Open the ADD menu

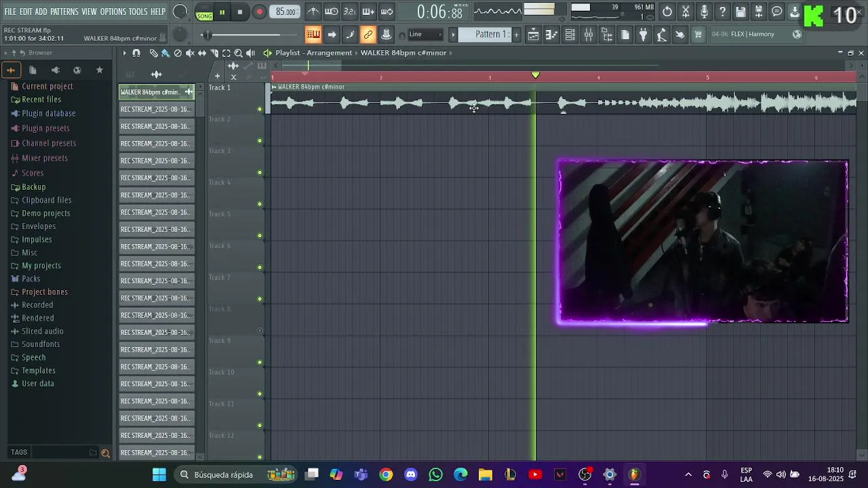point(41,12)
